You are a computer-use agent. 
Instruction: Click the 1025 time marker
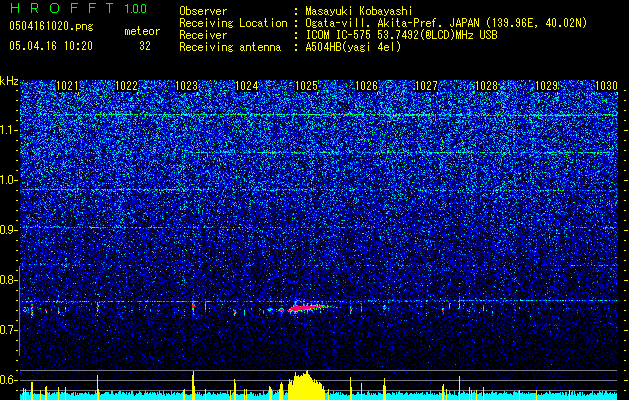(306, 86)
